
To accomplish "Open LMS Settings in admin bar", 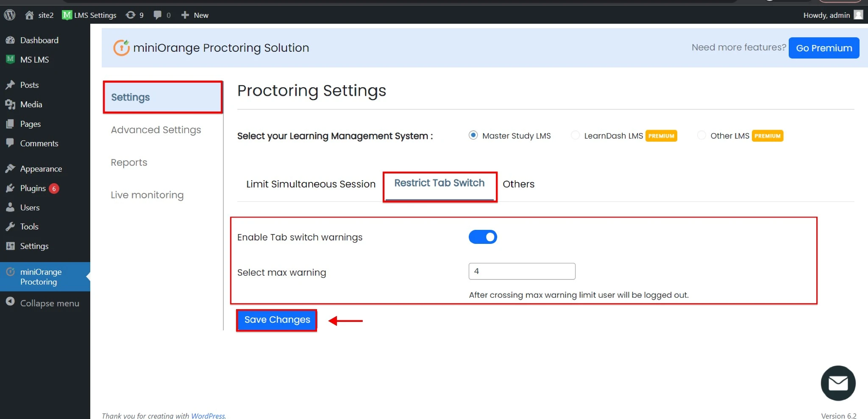I will (x=89, y=15).
